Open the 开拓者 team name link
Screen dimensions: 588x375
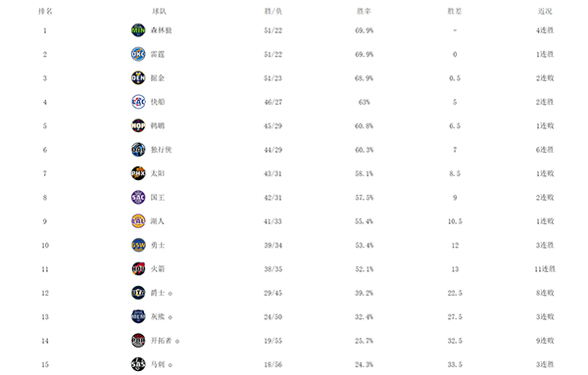point(162,341)
